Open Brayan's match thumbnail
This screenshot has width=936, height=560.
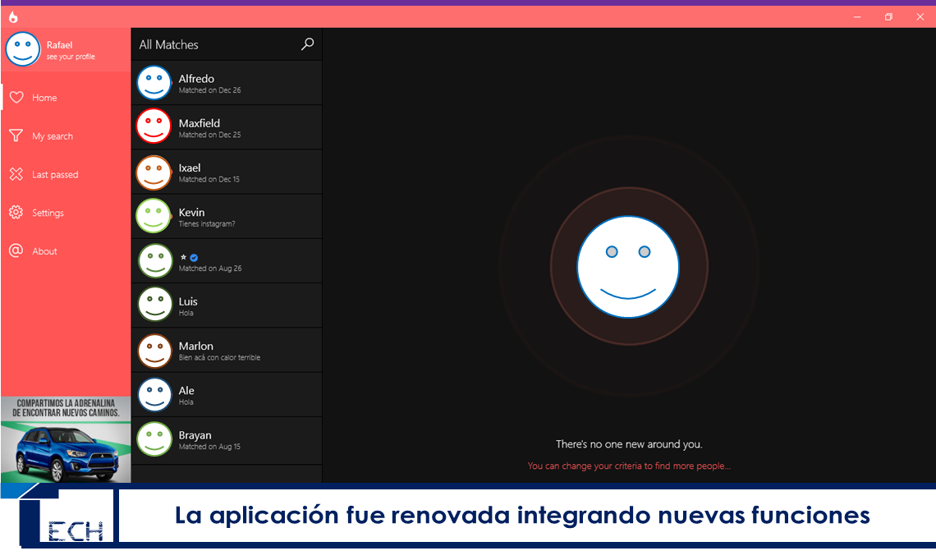pyautogui.click(x=154, y=439)
